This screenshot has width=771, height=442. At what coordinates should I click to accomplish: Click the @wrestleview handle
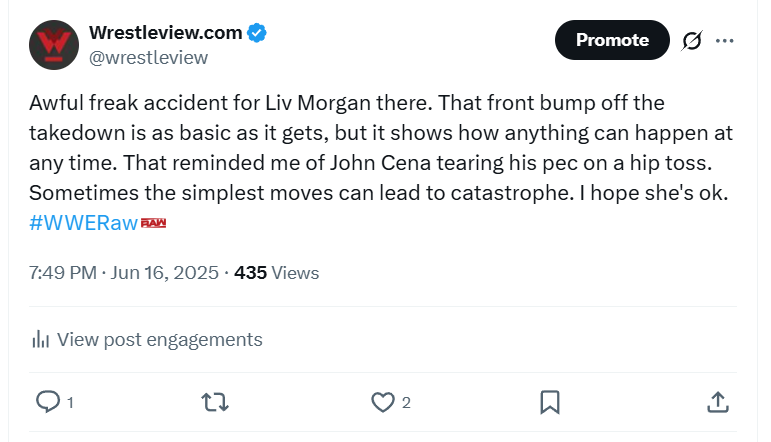[x=149, y=57]
